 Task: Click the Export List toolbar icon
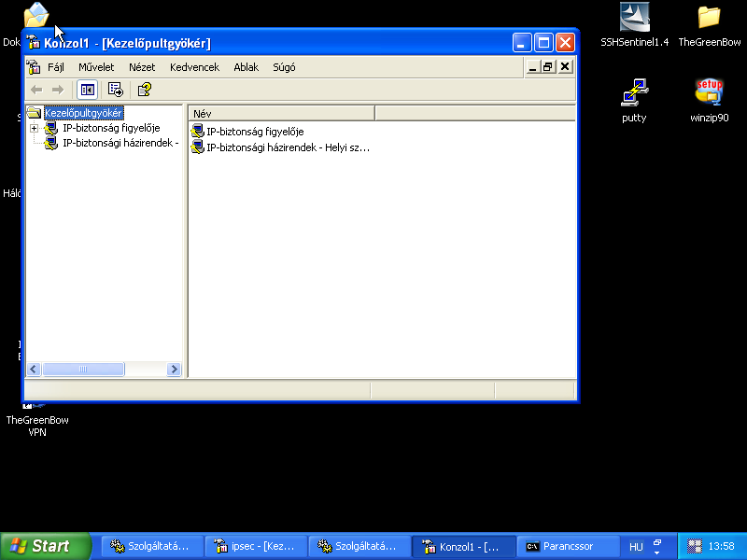click(x=115, y=90)
